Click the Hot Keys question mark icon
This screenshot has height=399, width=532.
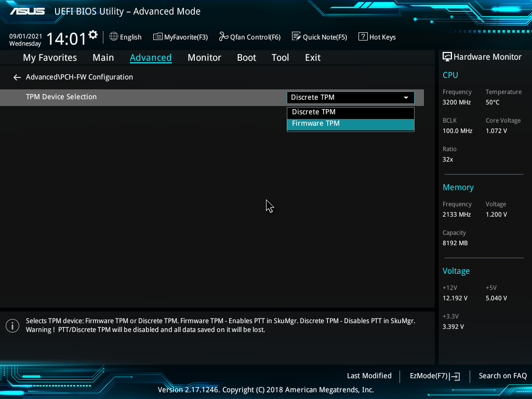click(x=363, y=36)
